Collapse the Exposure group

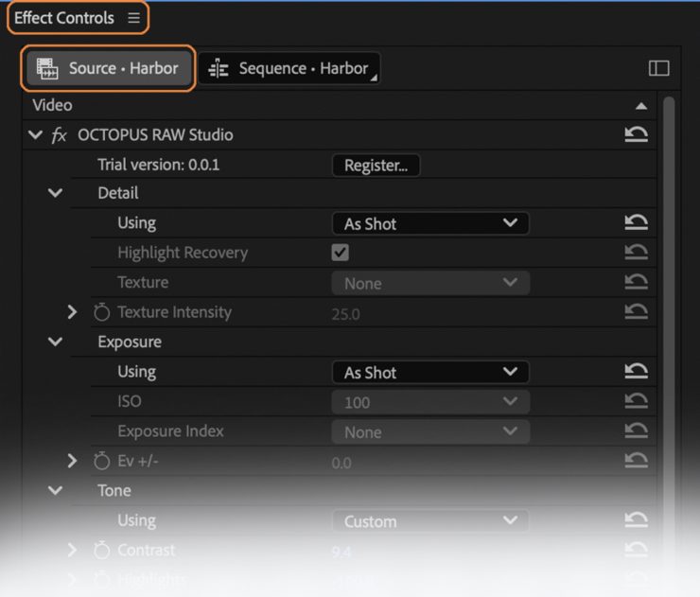pos(56,342)
